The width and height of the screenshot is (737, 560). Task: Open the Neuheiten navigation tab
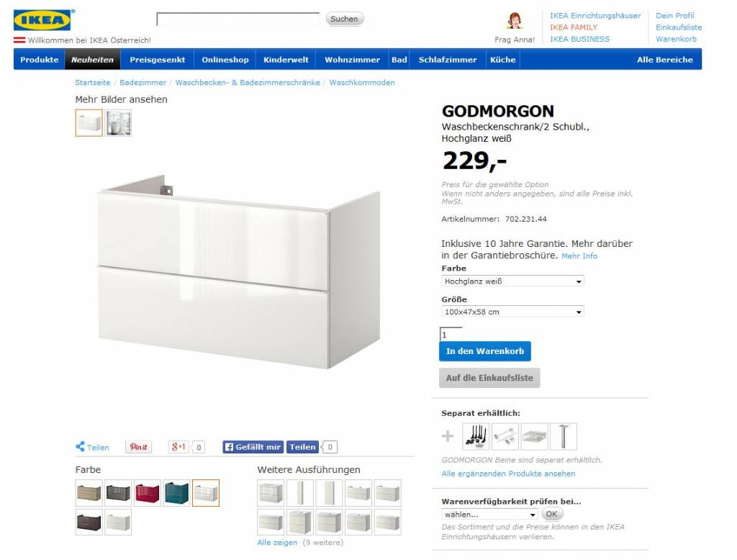coord(93,60)
